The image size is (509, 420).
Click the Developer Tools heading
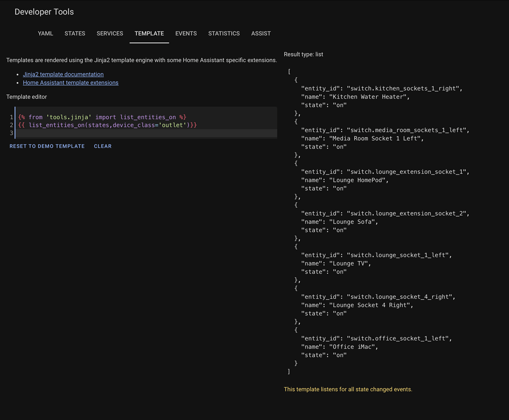44,11
